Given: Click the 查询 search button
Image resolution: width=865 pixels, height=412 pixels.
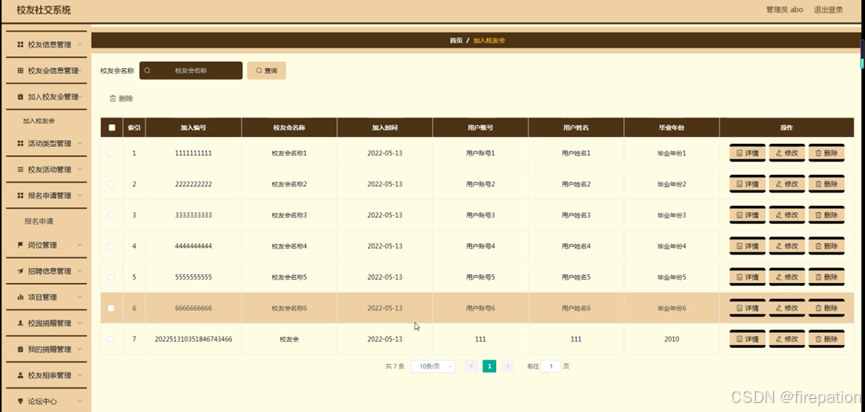Looking at the screenshot, I should [x=266, y=71].
